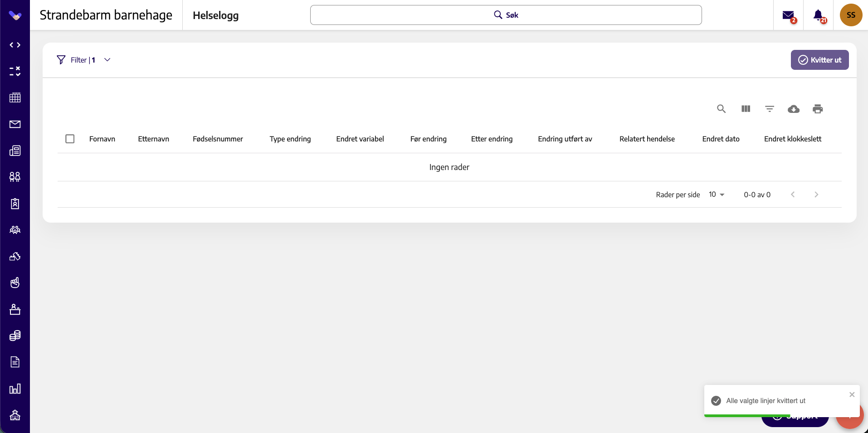Viewport: 868px width, 433px height.
Task: Open the view columns icon in the table toolbar
Action: (x=746, y=109)
